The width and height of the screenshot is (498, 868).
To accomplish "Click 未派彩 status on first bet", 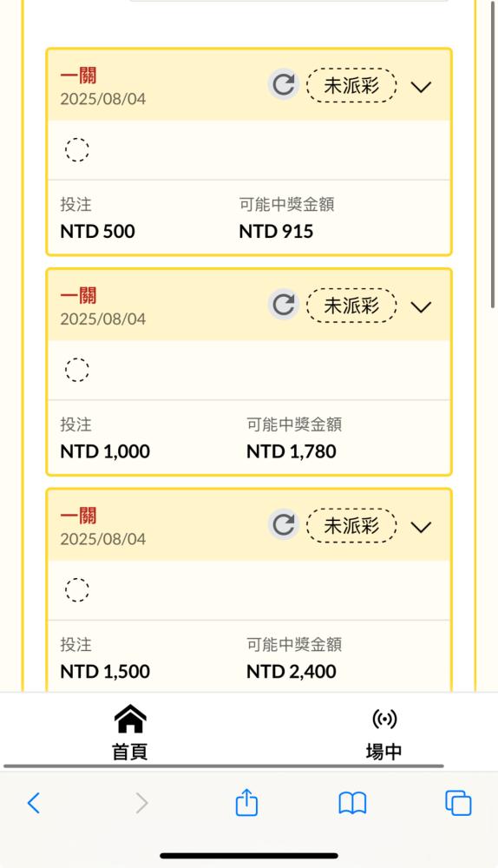I will tap(352, 85).
